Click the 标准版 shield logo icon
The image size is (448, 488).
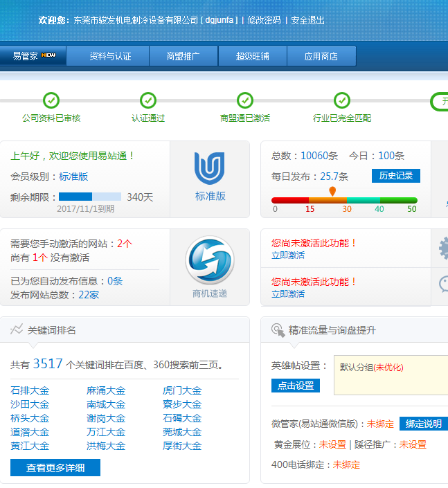click(x=209, y=168)
